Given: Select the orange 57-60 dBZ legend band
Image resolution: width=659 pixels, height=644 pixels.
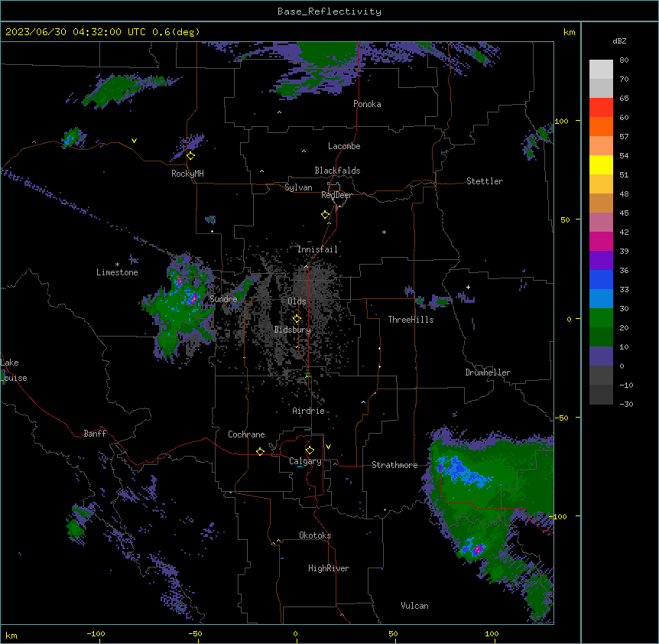Looking at the screenshot, I should (x=601, y=126).
